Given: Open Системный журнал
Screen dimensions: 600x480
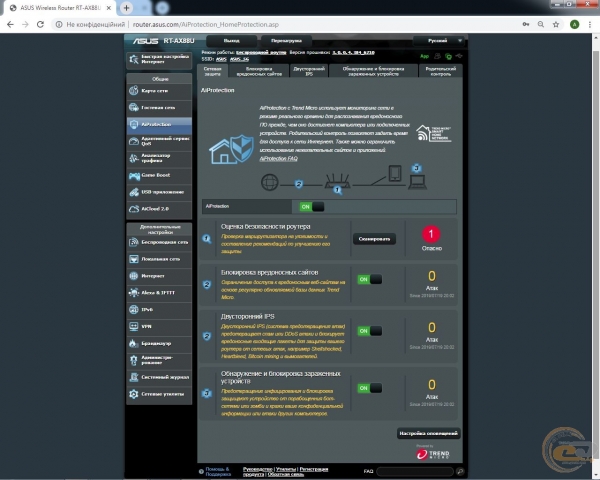Looking at the screenshot, I should coord(159,377).
